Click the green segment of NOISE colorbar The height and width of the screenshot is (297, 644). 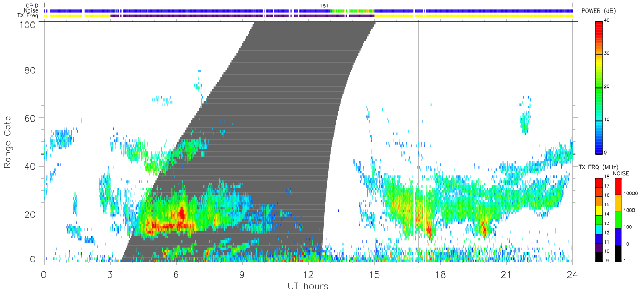pos(618,219)
